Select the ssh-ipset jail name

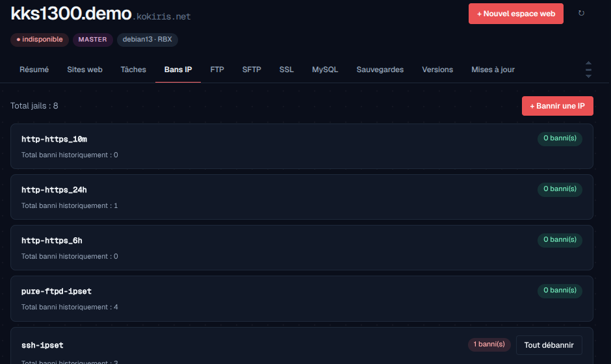(x=42, y=345)
